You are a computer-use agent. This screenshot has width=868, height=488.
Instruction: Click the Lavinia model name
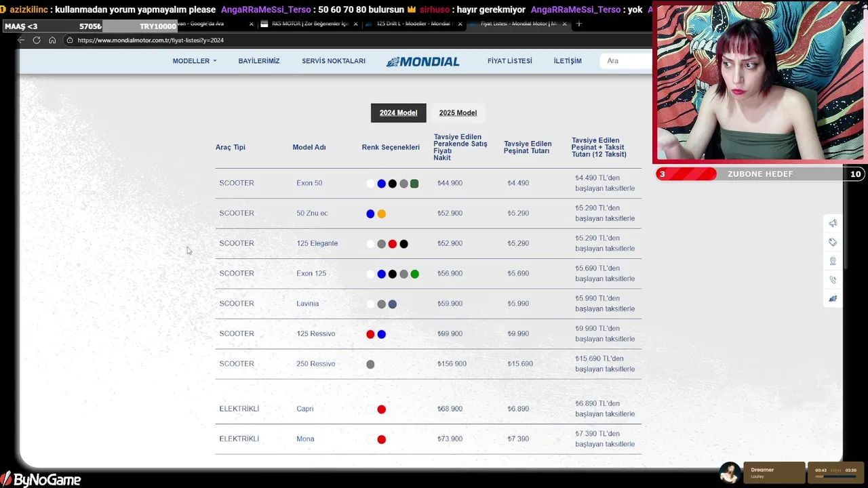pyautogui.click(x=307, y=304)
